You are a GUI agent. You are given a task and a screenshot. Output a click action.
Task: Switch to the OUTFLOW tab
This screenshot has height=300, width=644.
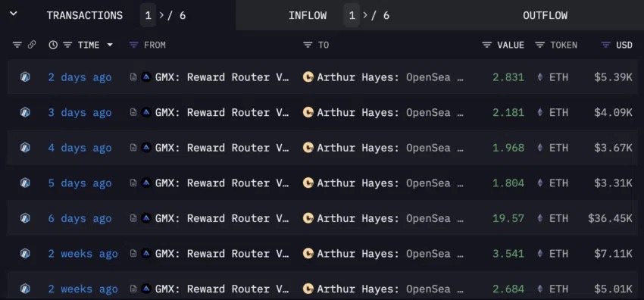click(x=545, y=16)
